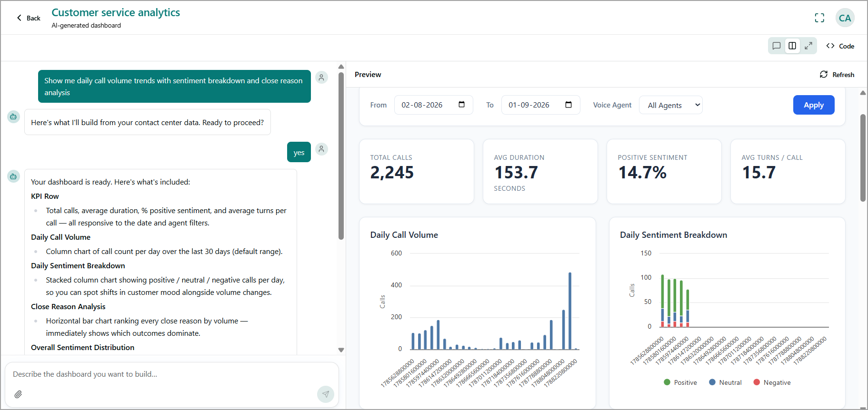The width and height of the screenshot is (868, 410).
Task: Edit the To date field
Action: click(540, 105)
